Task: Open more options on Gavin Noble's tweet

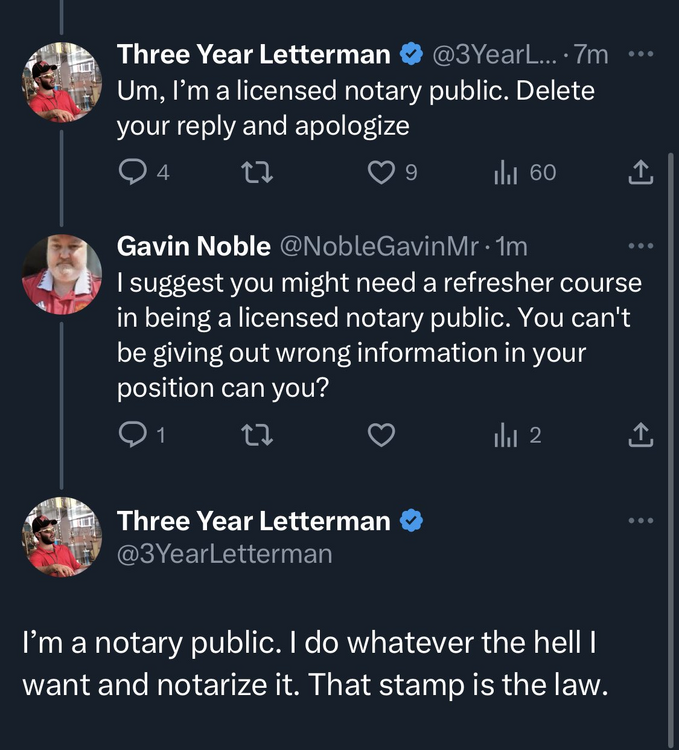Action: 640,246
